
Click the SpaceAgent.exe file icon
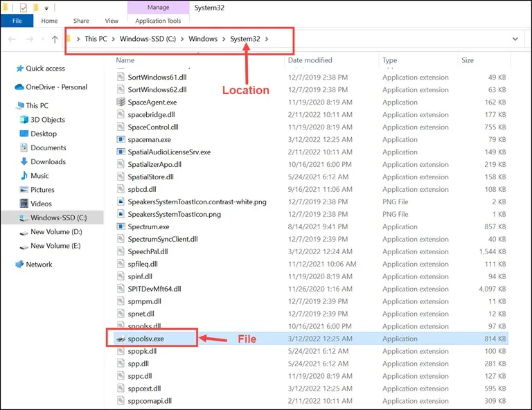pos(121,102)
